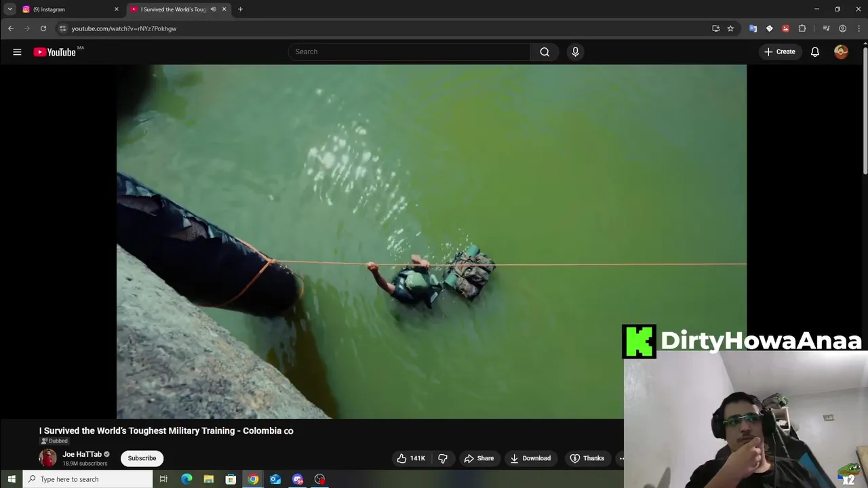
Task: Expand the tab search dropdown arrow
Action: coord(9,9)
